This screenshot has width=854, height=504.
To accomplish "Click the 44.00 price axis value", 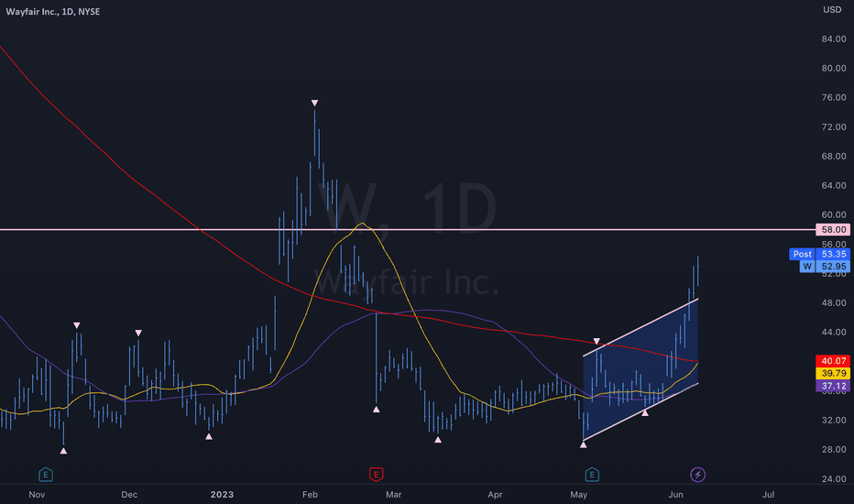I will (x=834, y=333).
